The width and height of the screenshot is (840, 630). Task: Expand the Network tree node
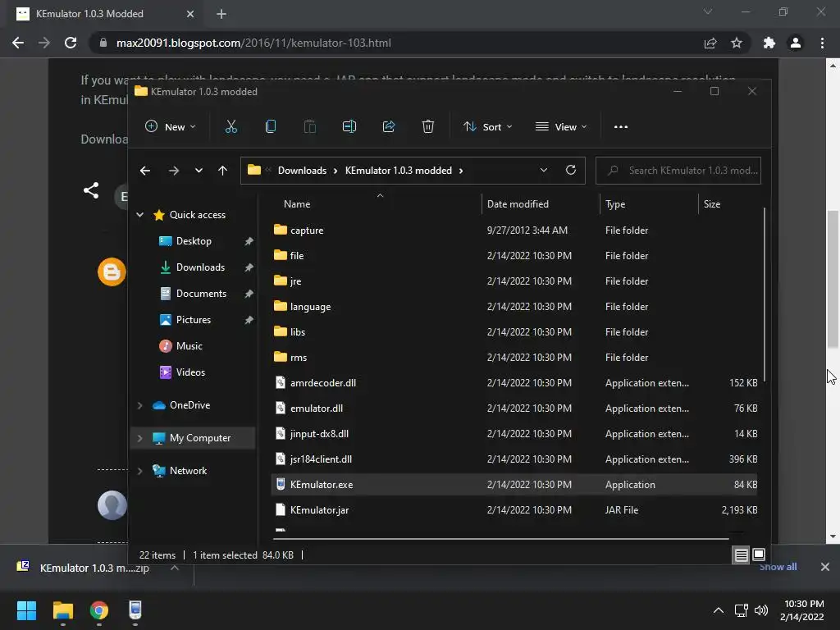tap(139, 471)
